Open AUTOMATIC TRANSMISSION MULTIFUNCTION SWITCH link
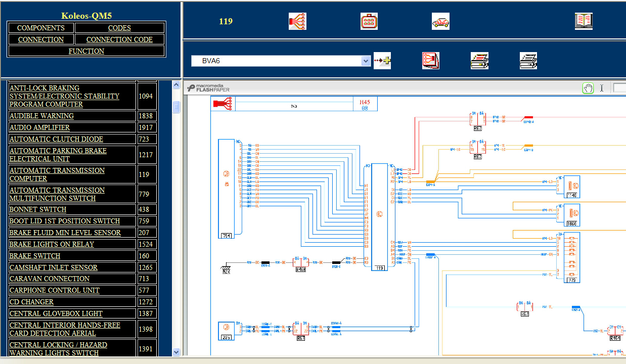This screenshot has width=626, height=364. pyautogui.click(x=57, y=194)
